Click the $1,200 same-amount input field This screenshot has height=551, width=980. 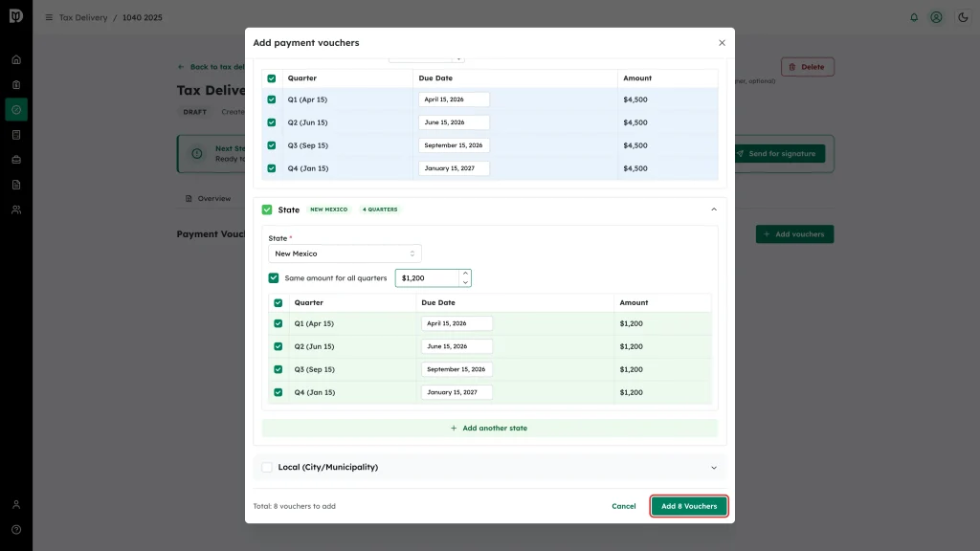tap(428, 278)
